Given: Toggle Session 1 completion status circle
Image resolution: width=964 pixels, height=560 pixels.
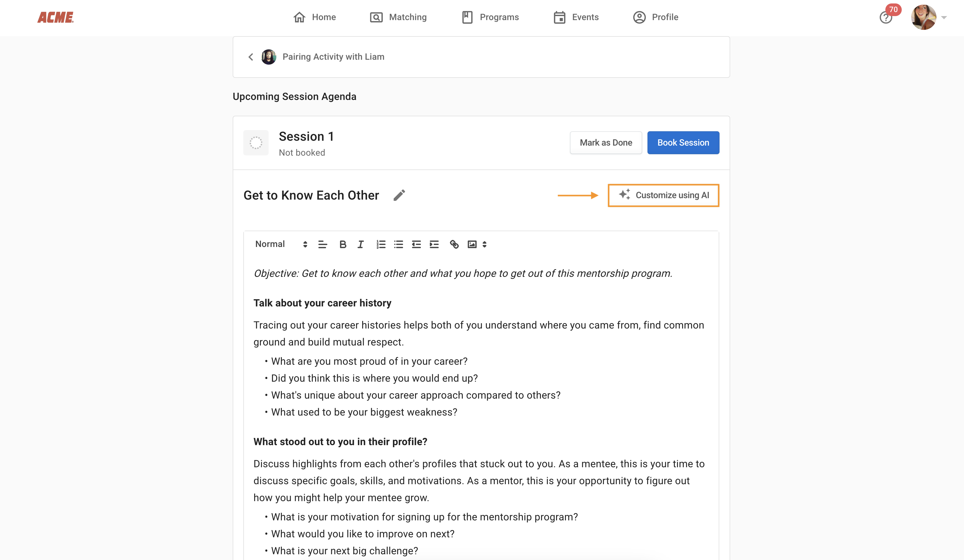Looking at the screenshot, I should [x=256, y=143].
